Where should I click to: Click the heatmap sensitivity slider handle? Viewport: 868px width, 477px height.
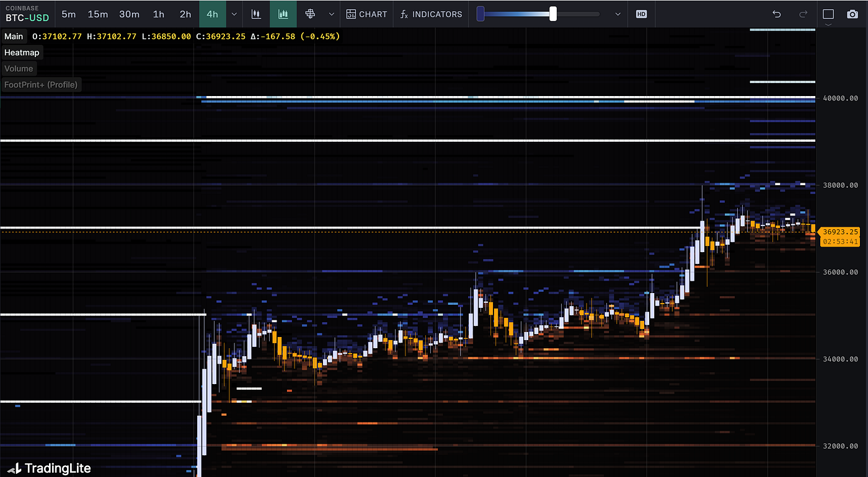[x=553, y=14]
